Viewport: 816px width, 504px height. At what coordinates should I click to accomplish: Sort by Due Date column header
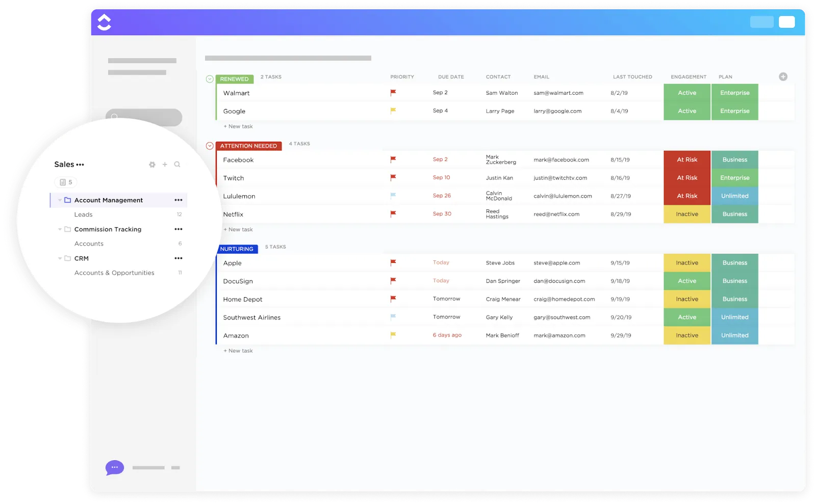(x=451, y=77)
